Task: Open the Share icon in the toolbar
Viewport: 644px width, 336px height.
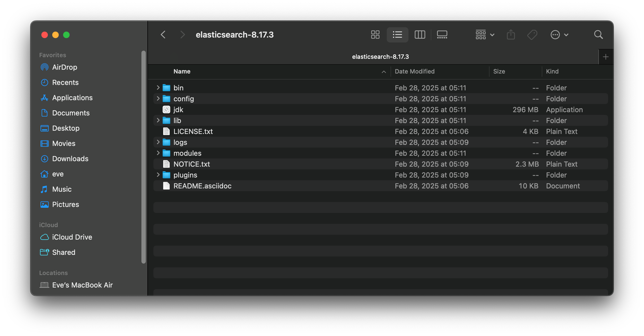Action: click(x=511, y=35)
